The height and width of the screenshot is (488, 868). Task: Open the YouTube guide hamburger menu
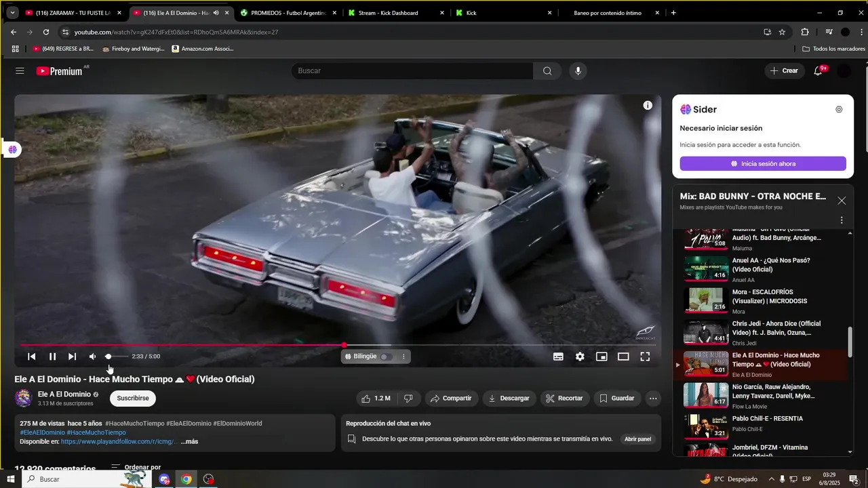(20, 71)
